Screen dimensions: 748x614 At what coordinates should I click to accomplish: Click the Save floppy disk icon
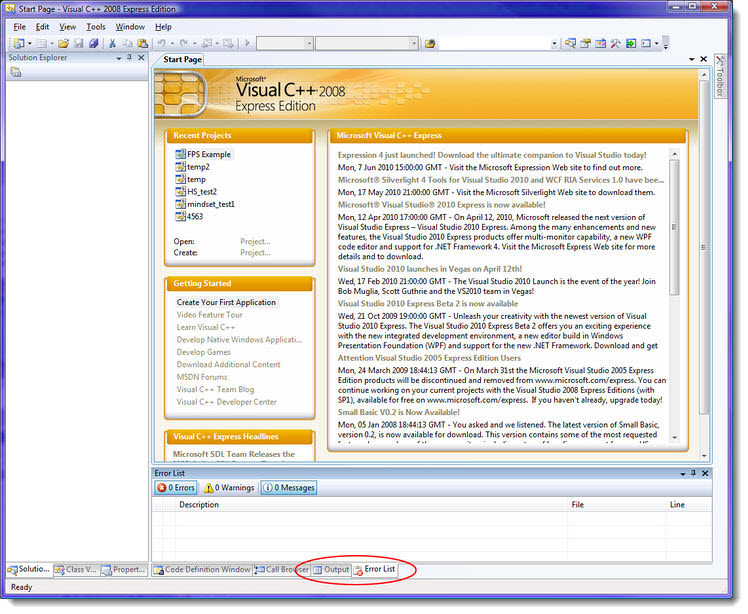tap(79, 43)
